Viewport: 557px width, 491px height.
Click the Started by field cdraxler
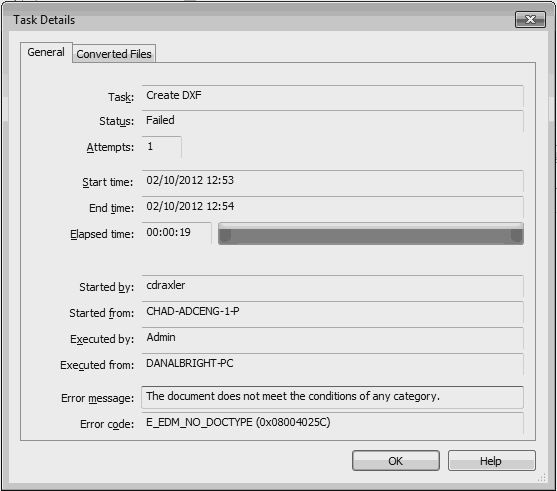[332, 286]
